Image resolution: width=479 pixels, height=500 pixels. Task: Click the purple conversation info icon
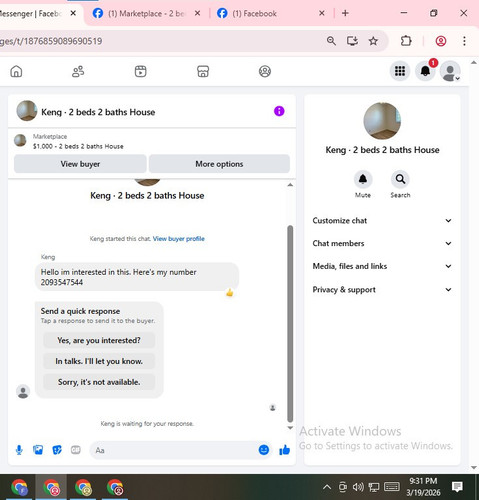[279, 111]
